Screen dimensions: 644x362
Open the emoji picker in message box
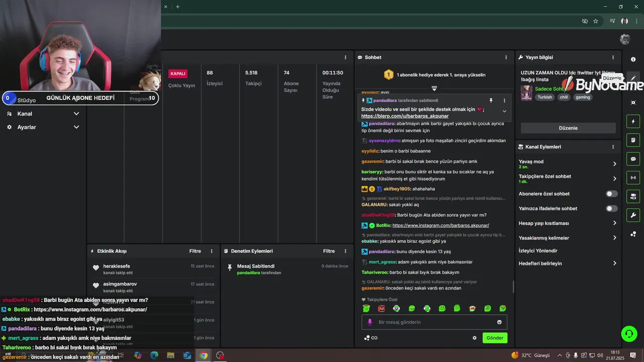(x=500, y=322)
